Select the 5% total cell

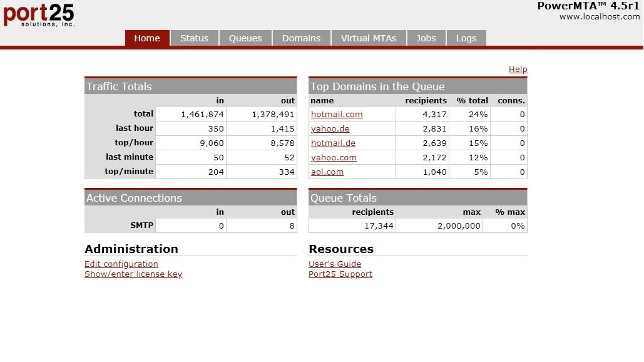(470, 172)
